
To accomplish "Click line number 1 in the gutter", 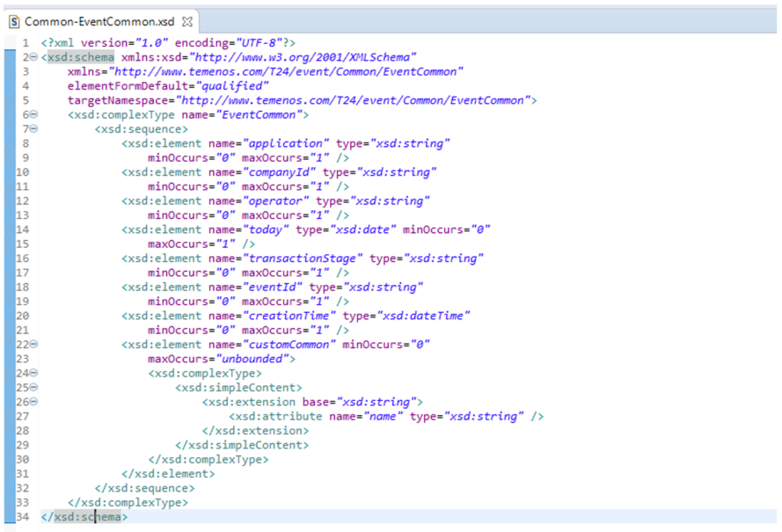I will [x=25, y=43].
